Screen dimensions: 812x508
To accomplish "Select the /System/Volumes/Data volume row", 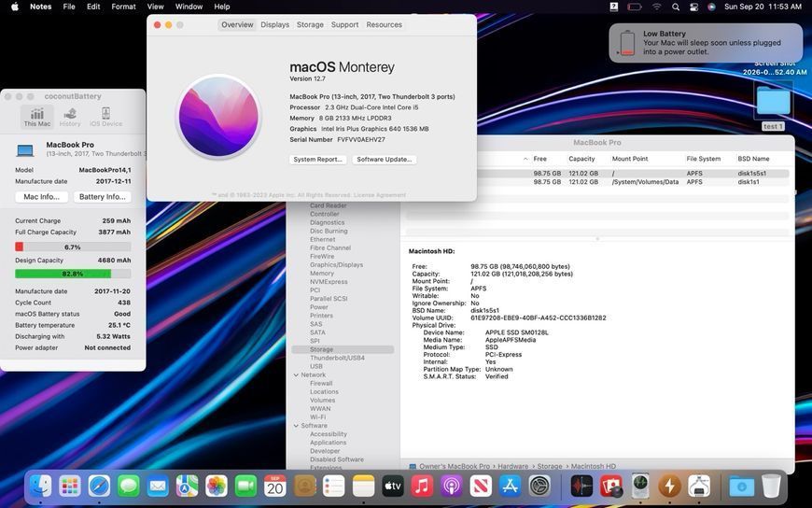I will tap(597, 182).
